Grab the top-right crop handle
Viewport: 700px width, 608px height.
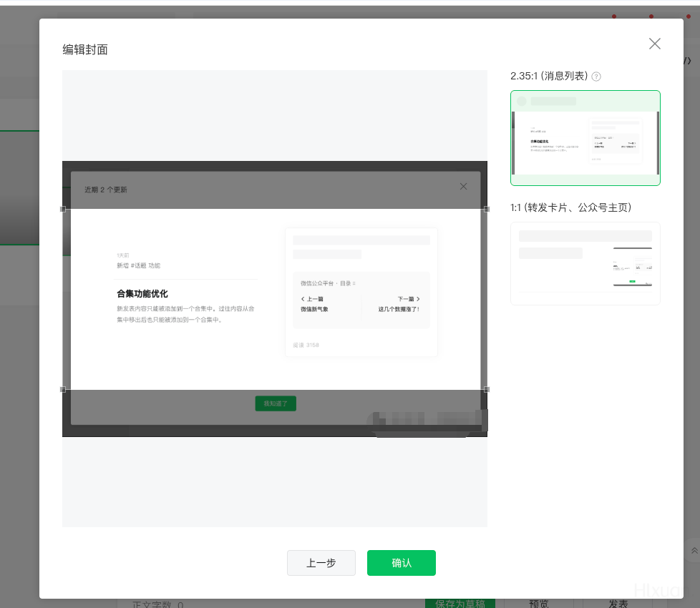(487, 209)
